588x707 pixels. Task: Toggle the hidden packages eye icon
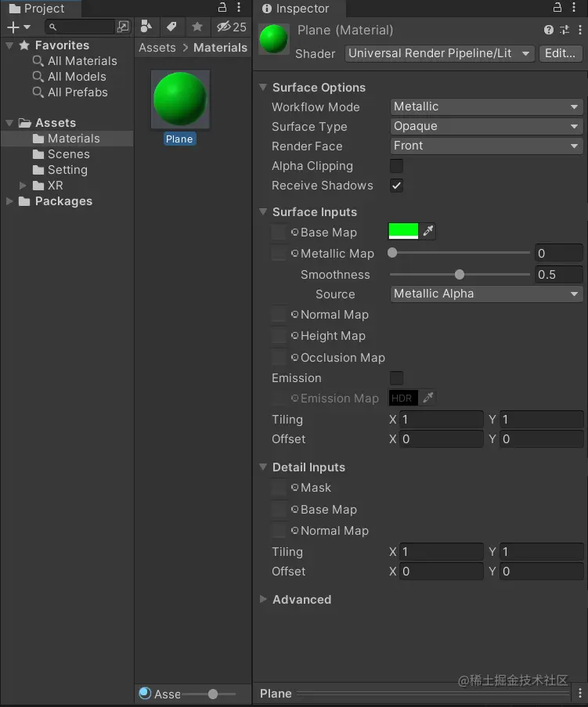tap(231, 27)
